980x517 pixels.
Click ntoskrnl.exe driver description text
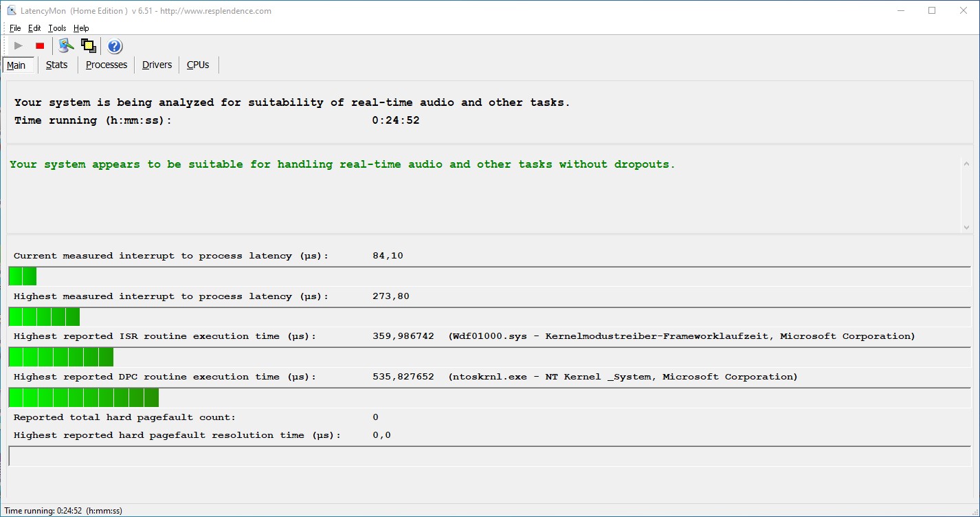click(623, 377)
